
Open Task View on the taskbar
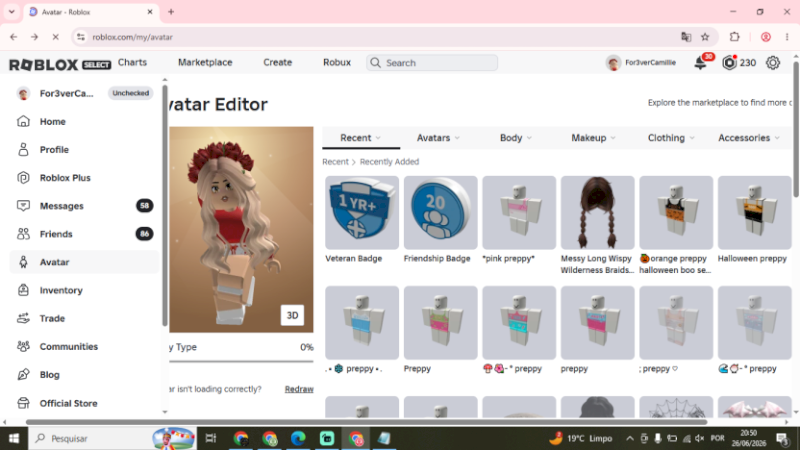click(x=210, y=438)
